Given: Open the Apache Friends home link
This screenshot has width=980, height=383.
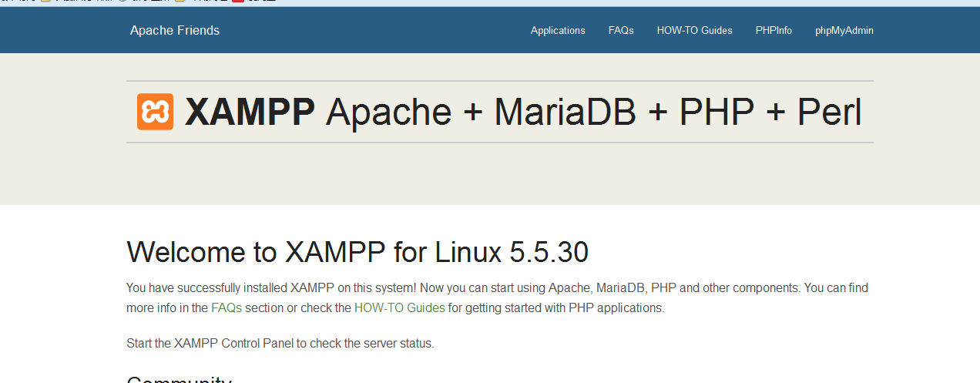Looking at the screenshot, I should click(x=175, y=31).
